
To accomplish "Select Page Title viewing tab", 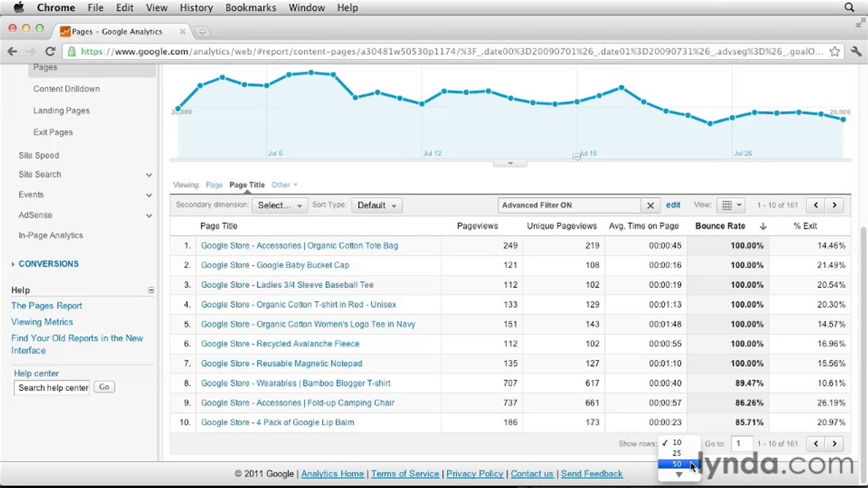I will (247, 185).
